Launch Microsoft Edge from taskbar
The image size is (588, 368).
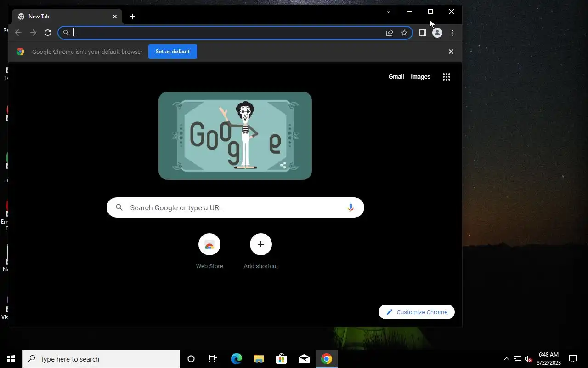coord(236,359)
